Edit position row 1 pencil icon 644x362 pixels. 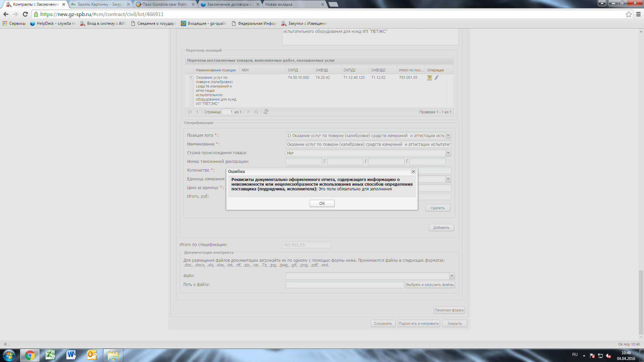(x=436, y=77)
